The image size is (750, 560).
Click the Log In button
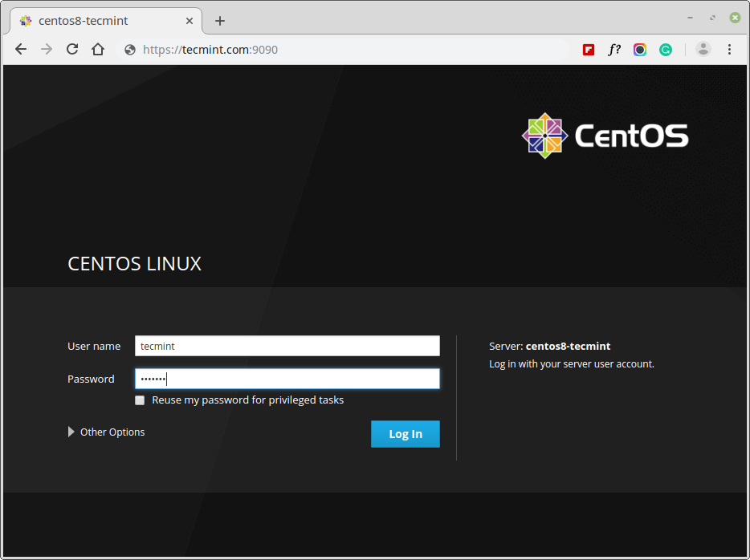[x=406, y=434]
